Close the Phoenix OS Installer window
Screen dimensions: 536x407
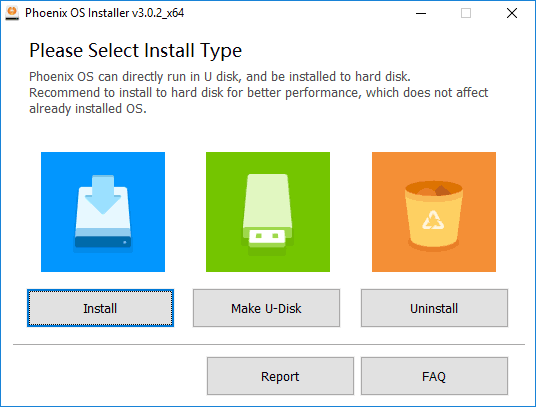point(512,13)
